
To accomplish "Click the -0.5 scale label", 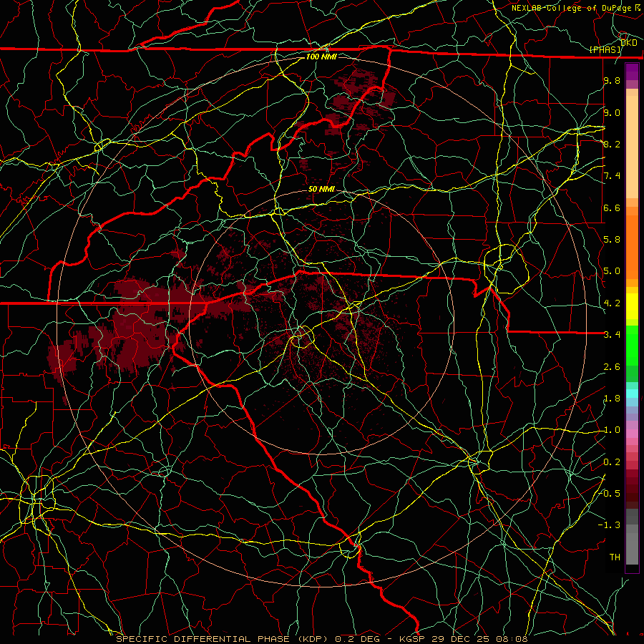I will [610, 494].
